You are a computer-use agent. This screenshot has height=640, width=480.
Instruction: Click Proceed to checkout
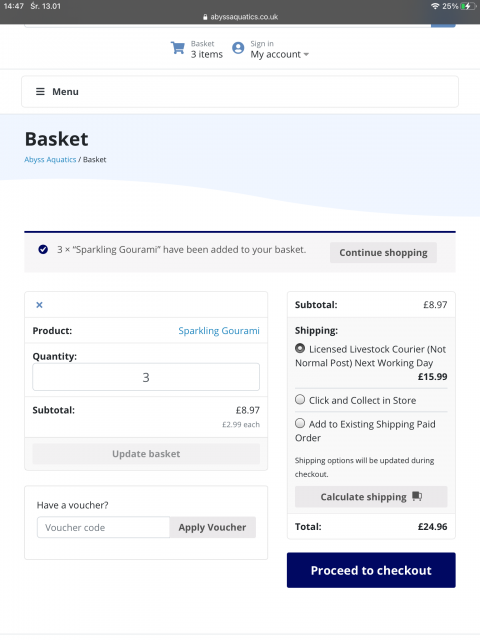tap(371, 570)
